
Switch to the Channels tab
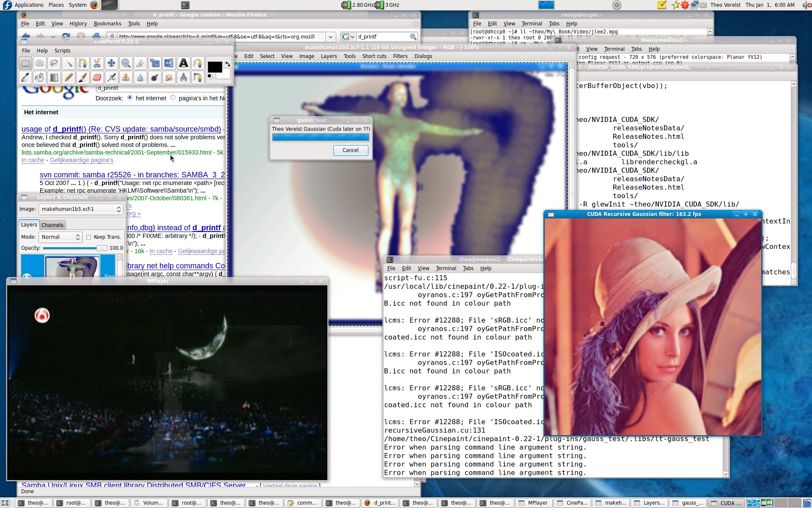pos(52,225)
